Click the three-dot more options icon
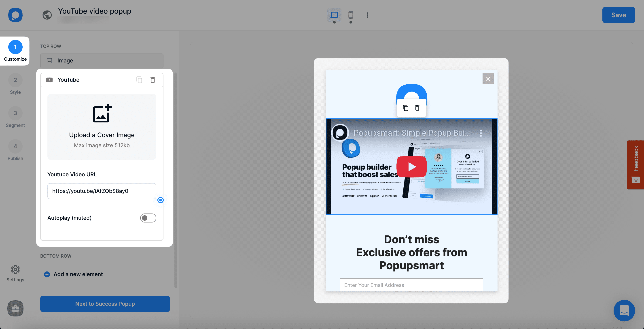The height and width of the screenshot is (329, 644). 367,15
